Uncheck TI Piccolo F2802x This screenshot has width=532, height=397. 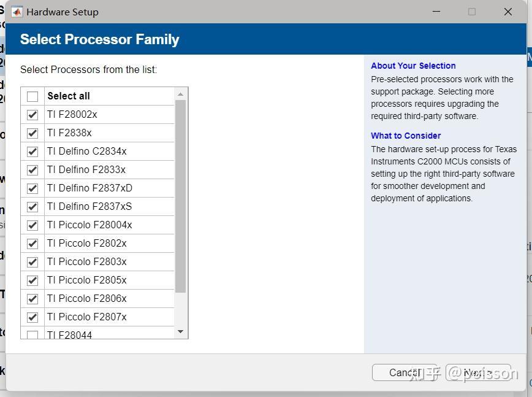click(x=32, y=244)
